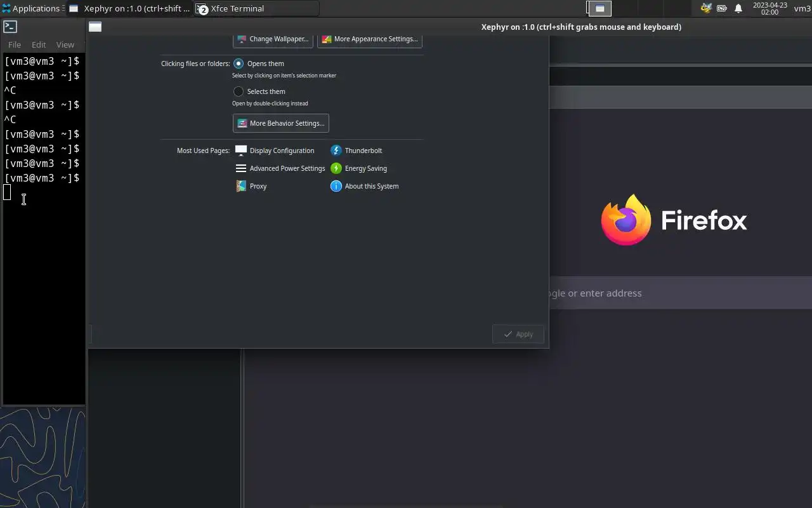
Task: Click the Xephyr window icon in the title bar
Action: [x=95, y=27]
